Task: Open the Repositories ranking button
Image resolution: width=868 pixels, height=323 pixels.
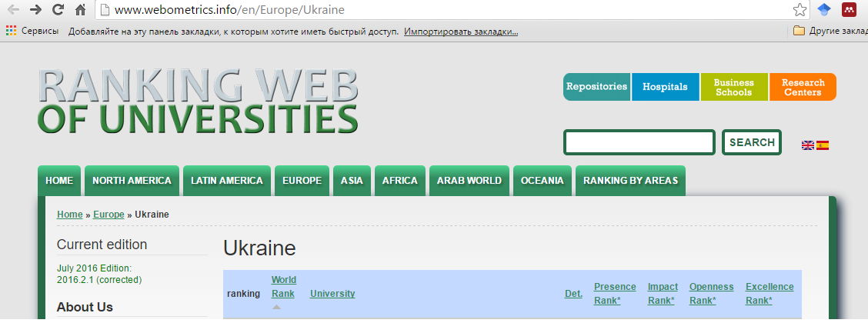Action: 596,87
